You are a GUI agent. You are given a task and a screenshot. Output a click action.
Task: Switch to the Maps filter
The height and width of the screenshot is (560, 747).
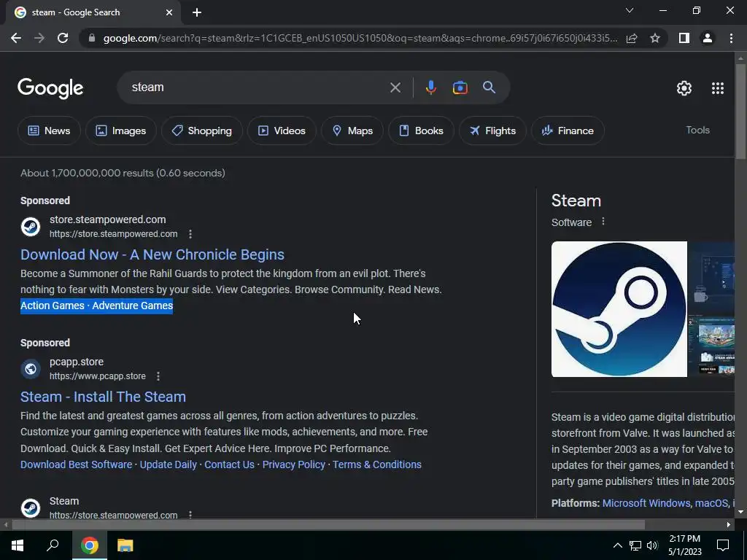[x=352, y=131]
